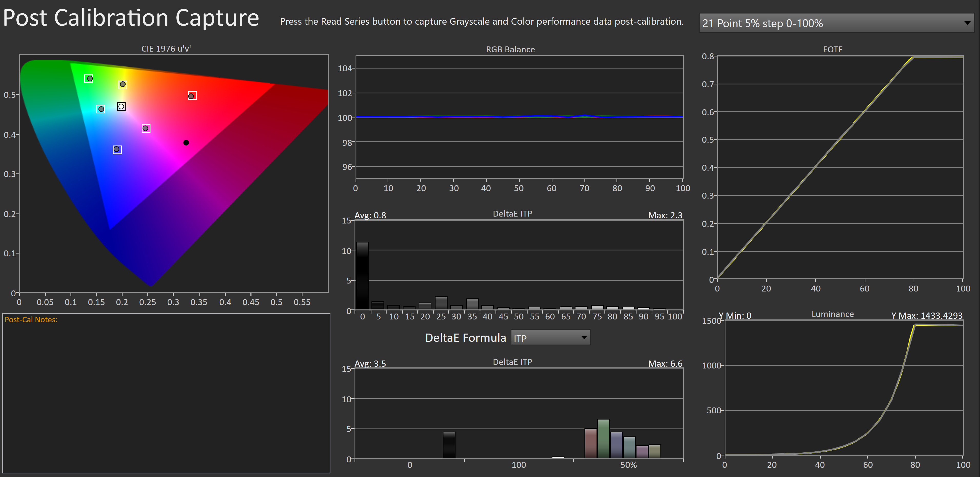The width and height of the screenshot is (980, 477).
Task: Click the solid black dot in CIE chart
Action: [x=186, y=143]
